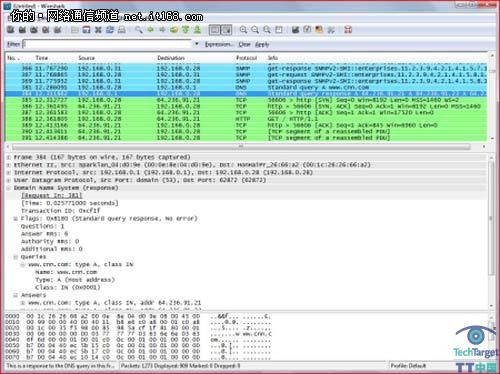The width and height of the screenshot is (500, 374).
Task: Jump to the last packet
Action: point(197,30)
